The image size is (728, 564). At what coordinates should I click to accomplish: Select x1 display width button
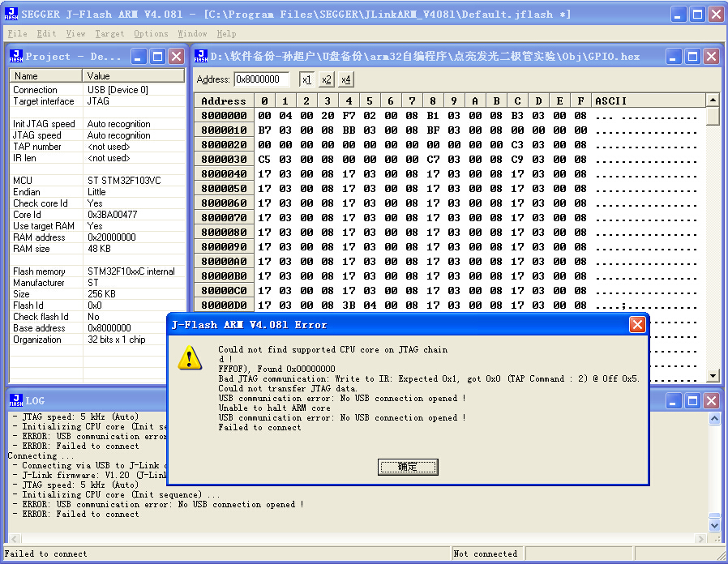306,79
